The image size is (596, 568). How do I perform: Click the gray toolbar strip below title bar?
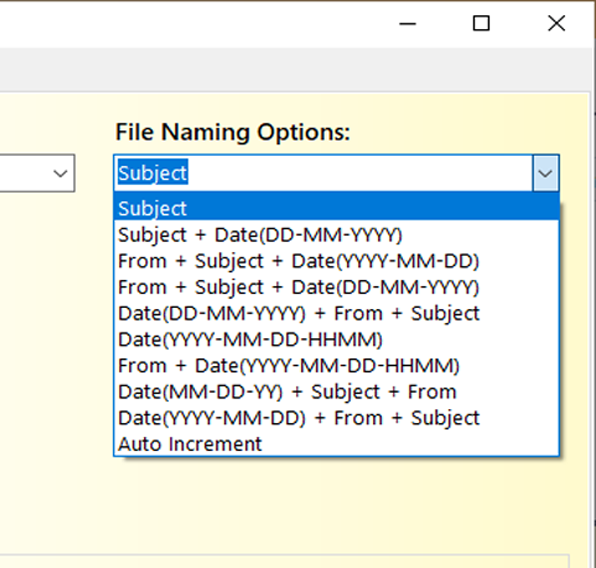[x=296, y=70]
